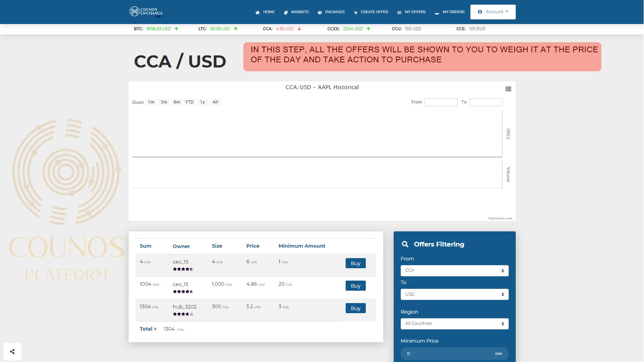This screenshot has width=644, height=362.
Task: Click the CCE 100 EUR ticker
Action: click(x=471, y=29)
